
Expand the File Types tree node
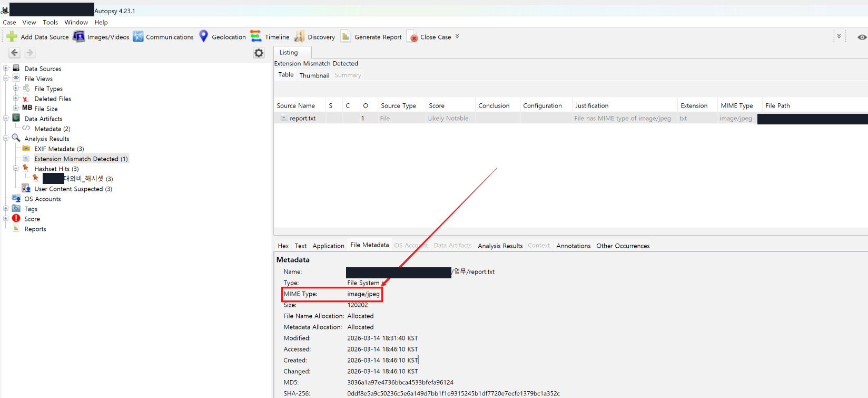point(16,88)
